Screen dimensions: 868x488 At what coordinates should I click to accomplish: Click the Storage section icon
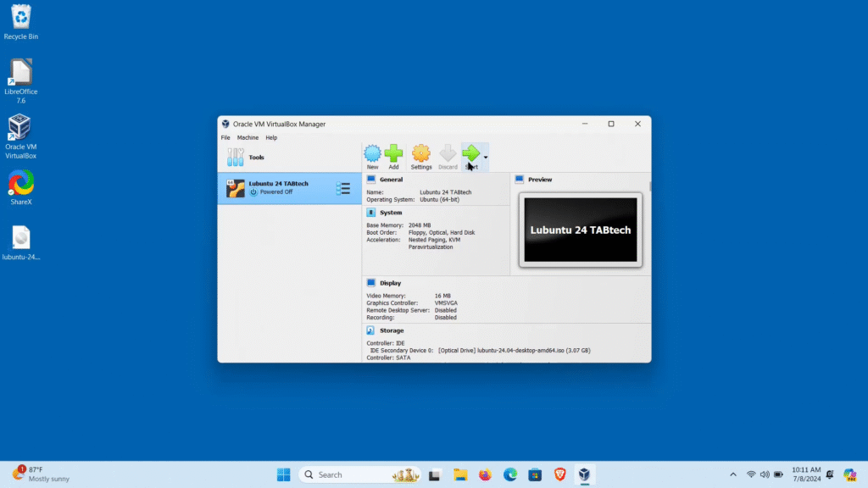371,330
